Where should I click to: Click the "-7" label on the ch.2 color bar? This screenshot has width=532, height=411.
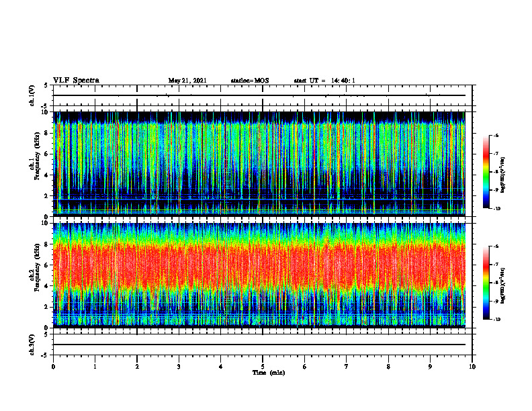tap(496, 265)
